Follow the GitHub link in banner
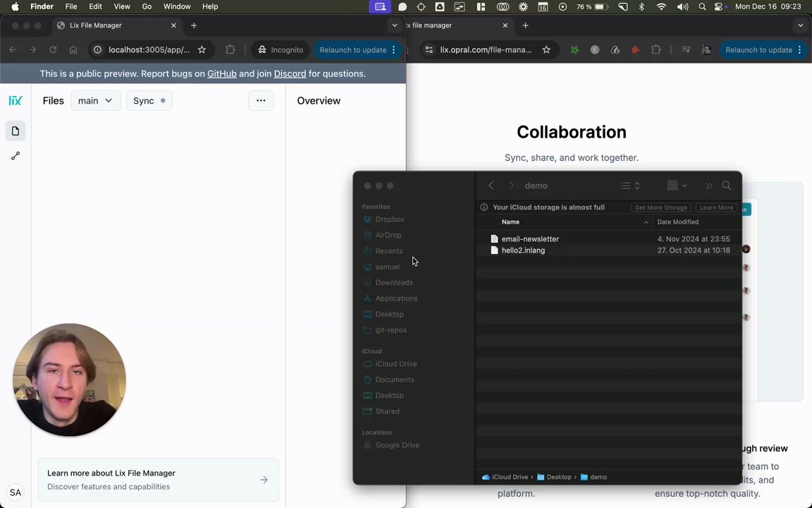The image size is (812, 508). coord(221,73)
